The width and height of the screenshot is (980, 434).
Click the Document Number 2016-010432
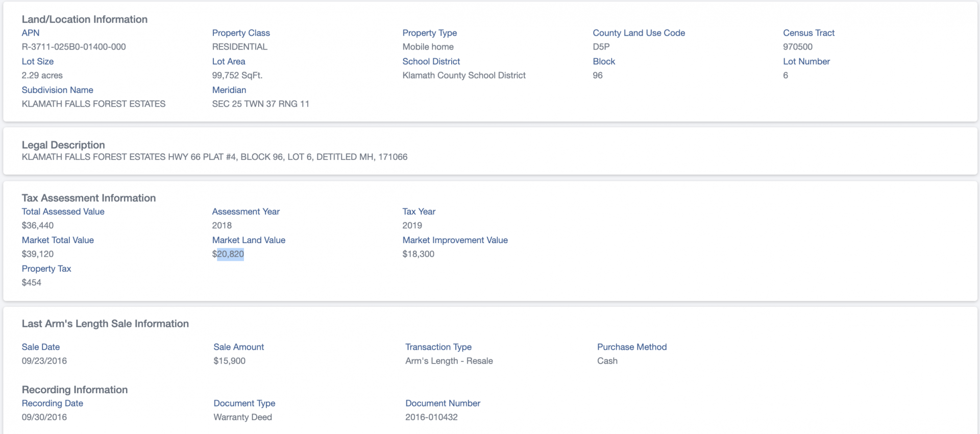point(431,417)
